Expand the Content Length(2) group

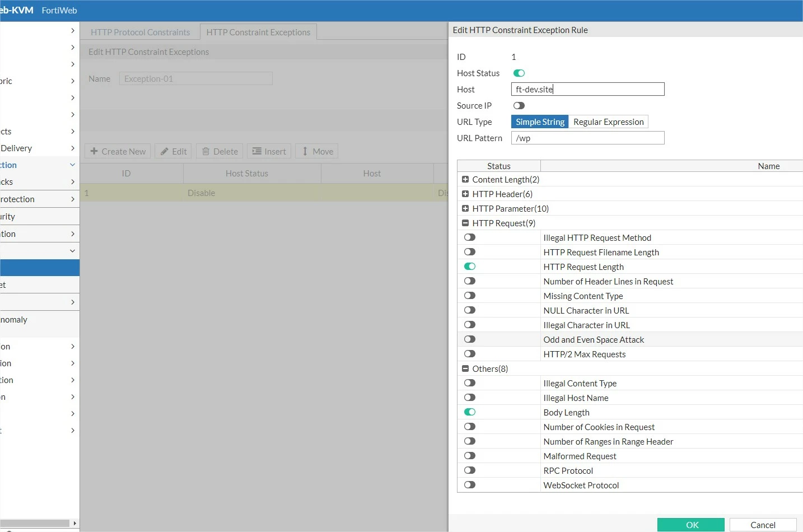[465, 180]
